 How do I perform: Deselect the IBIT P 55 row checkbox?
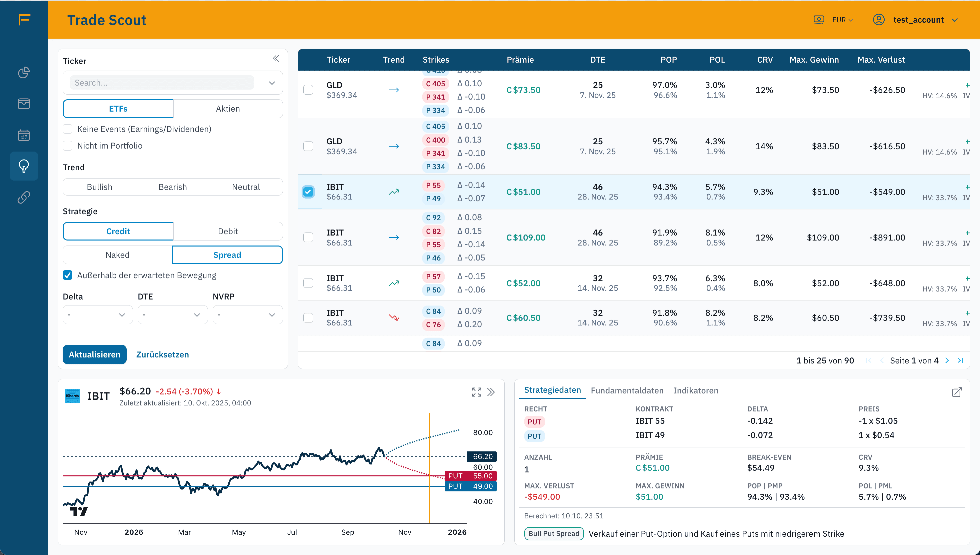(x=308, y=192)
